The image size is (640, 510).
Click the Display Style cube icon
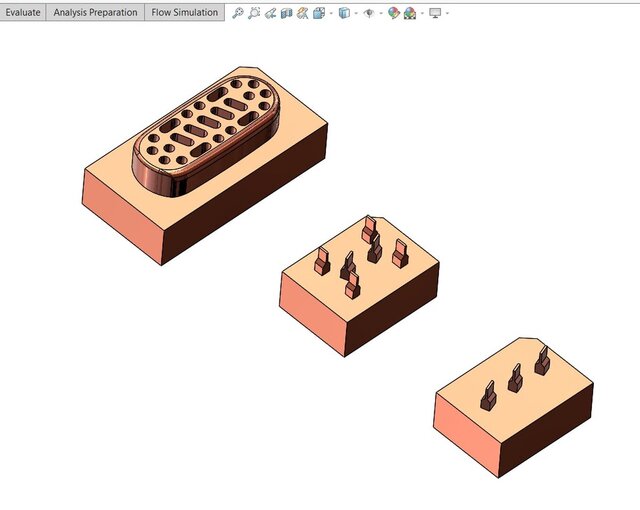tap(344, 13)
